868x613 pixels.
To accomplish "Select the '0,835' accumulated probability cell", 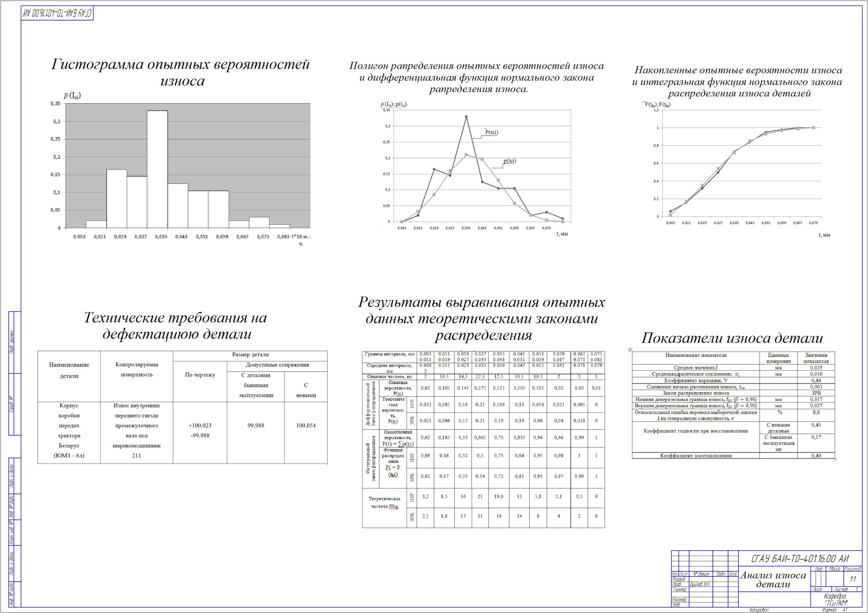I will [x=519, y=438].
